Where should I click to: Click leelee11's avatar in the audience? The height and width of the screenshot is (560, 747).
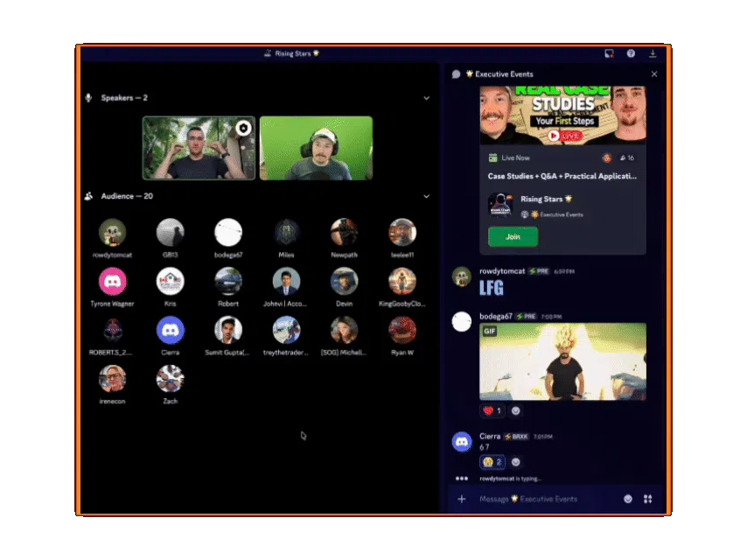(402, 233)
